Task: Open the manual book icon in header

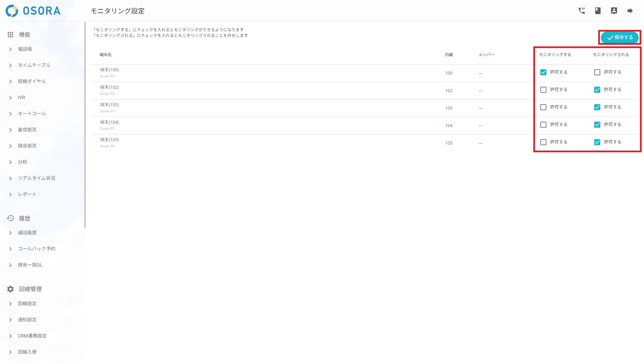Action: coord(598,11)
